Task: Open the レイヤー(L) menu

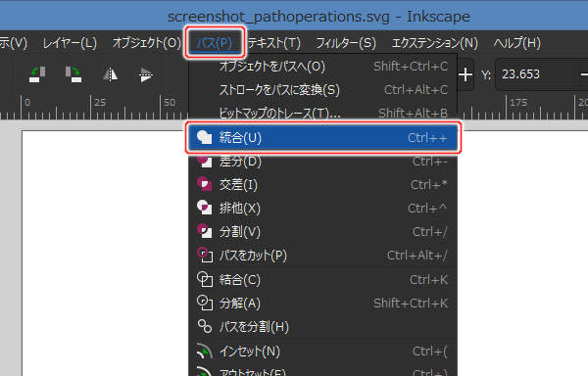Action: 70,43
